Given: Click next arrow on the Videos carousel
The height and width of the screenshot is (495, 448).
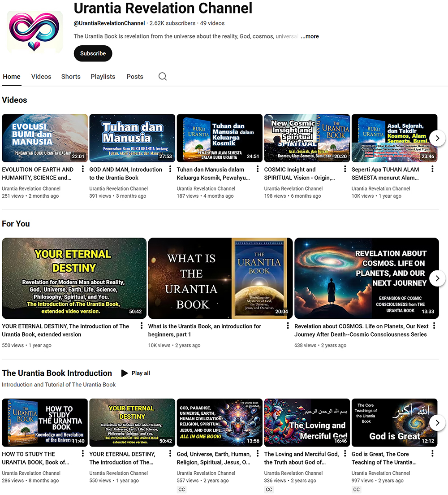Looking at the screenshot, I should (x=437, y=138).
